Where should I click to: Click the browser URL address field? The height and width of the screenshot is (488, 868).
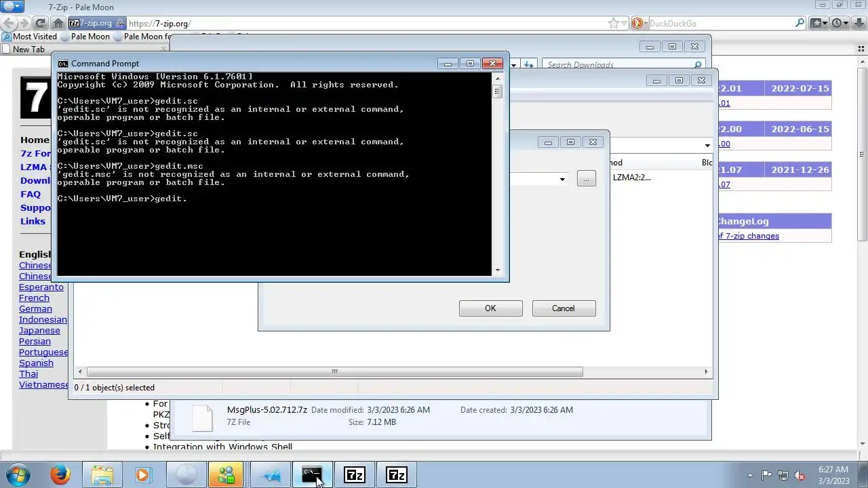(x=366, y=23)
